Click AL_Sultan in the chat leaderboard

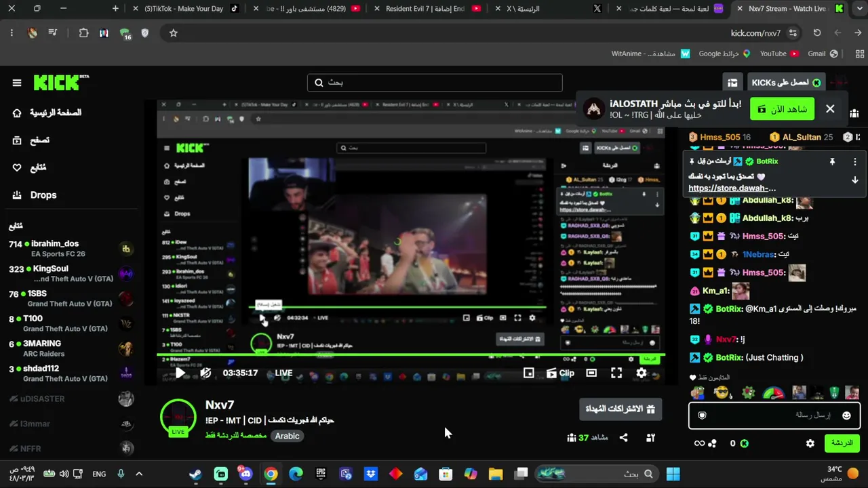click(802, 137)
